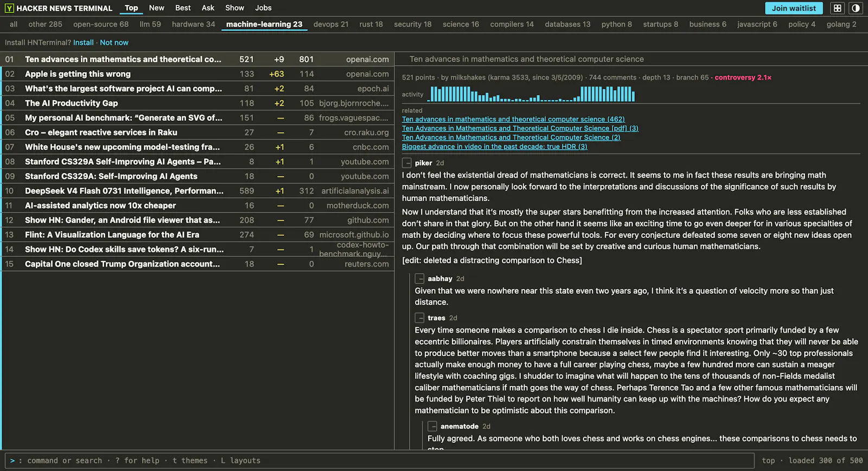
Task: Filter by open-source 68 category
Action: [101, 24]
